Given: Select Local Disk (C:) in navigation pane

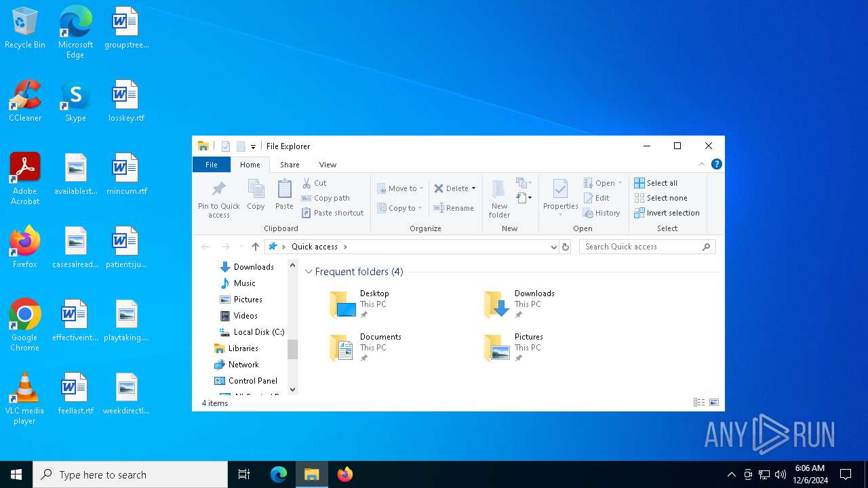Looking at the screenshot, I should click(x=252, y=332).
